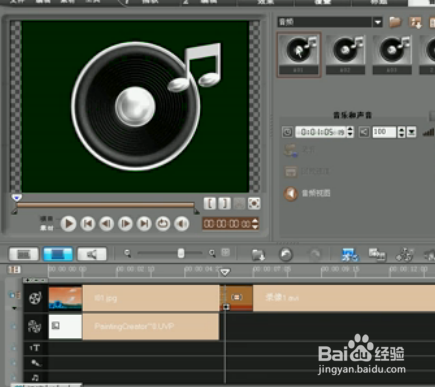Adjust clip volume with its spinner arrows
The height and width of the screenshot is (387, 435).
(x=401, y=132)
